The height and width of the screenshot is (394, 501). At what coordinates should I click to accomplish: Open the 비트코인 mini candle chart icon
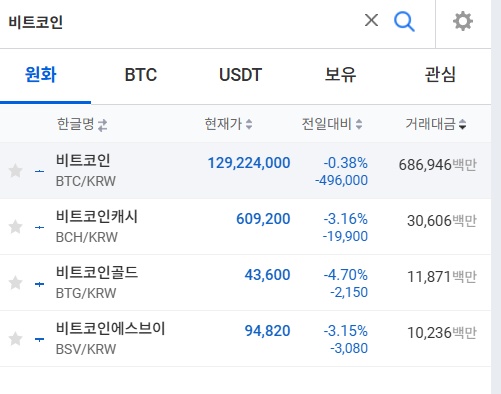[39, 171]
